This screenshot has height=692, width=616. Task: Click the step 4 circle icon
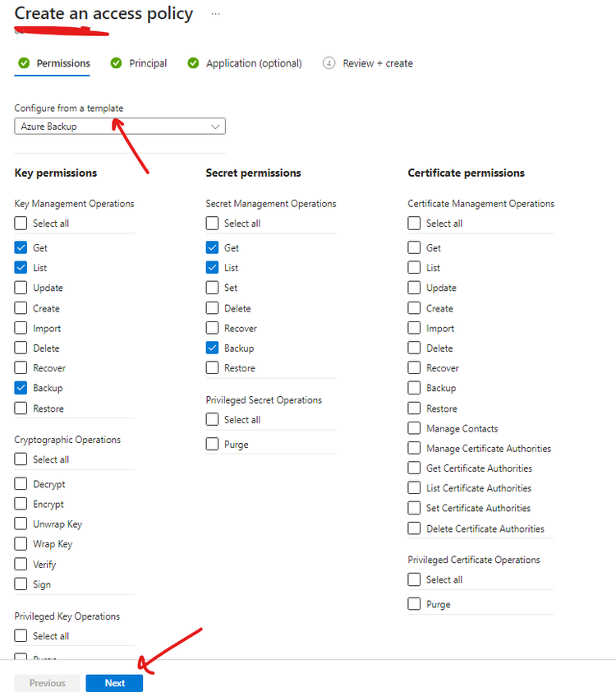pos(329,63)
